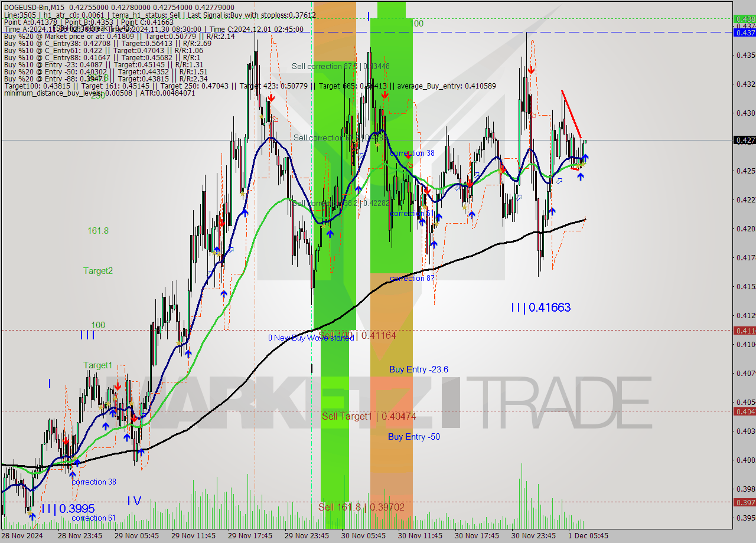Click the red 0.397 price tag
This screenshot has width=756, height=543.
(x=744, y=502)
